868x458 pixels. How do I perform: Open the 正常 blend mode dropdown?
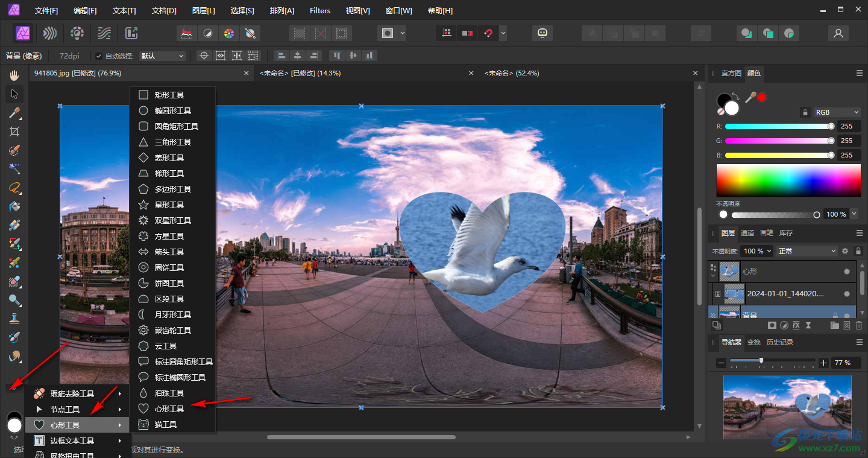(x=807, y=251)
